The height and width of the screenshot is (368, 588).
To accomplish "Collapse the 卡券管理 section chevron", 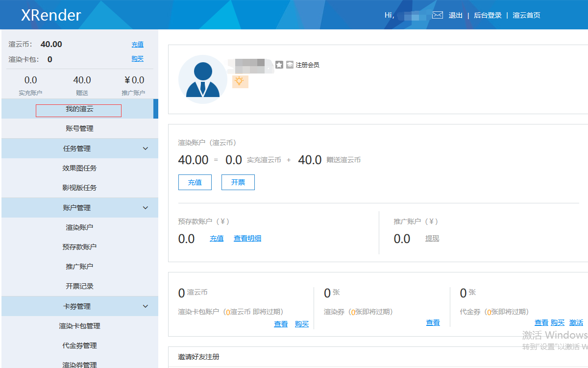I will [x=145, y=306].
